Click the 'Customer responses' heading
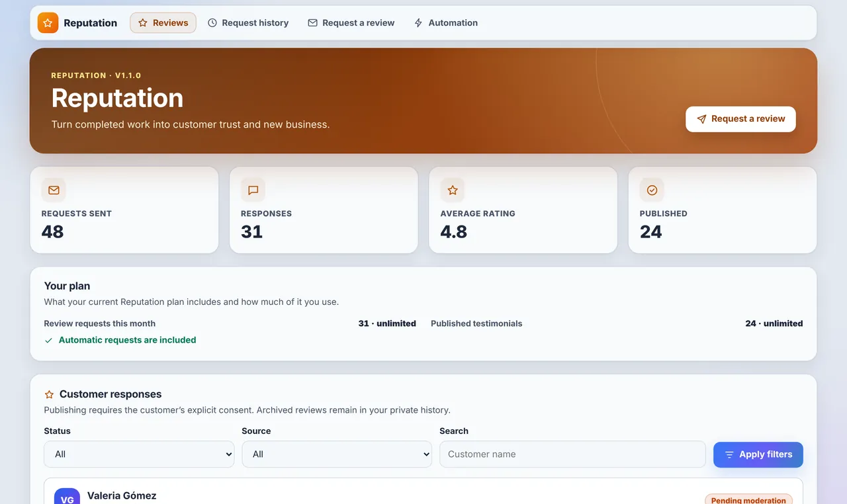Screen dimensions: 847x504 pos(111,394)
